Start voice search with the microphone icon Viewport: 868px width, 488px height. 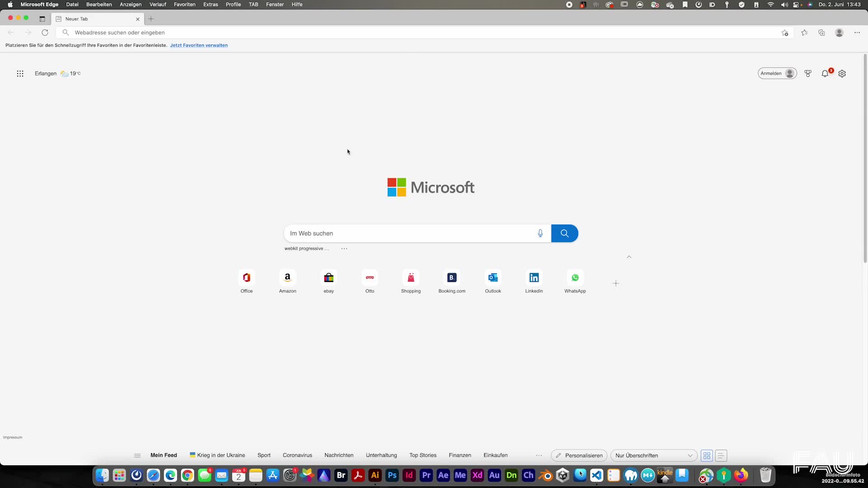coord(540,233)
